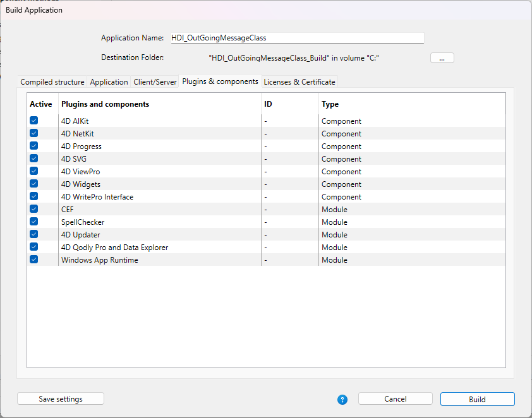This screenshot has height=418, width=532.
Task: Open the Licenses & Certificate tab
Action: tap(299, 82)
